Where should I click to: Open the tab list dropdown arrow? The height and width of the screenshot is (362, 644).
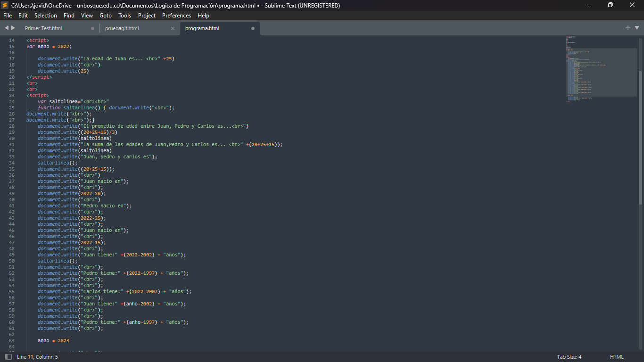(637, 28)
